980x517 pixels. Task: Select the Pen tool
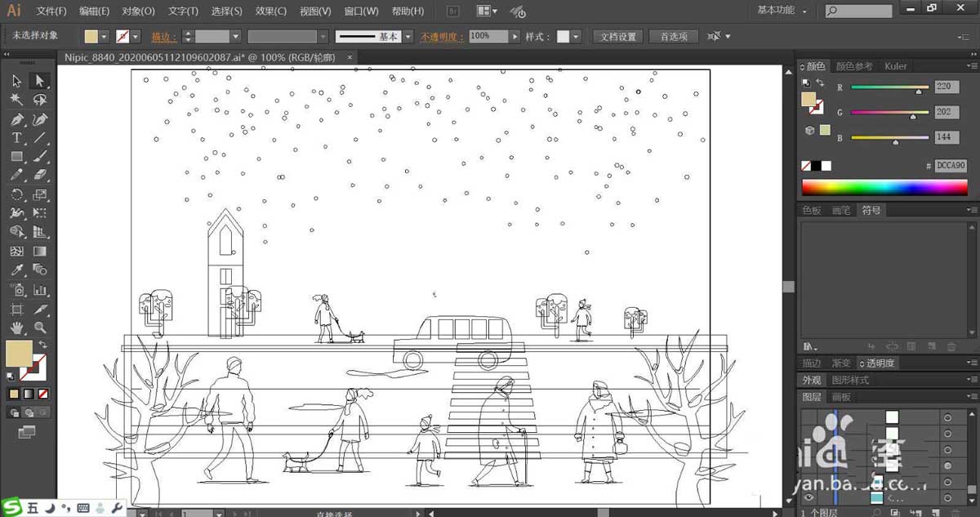[x=16, y=119]
